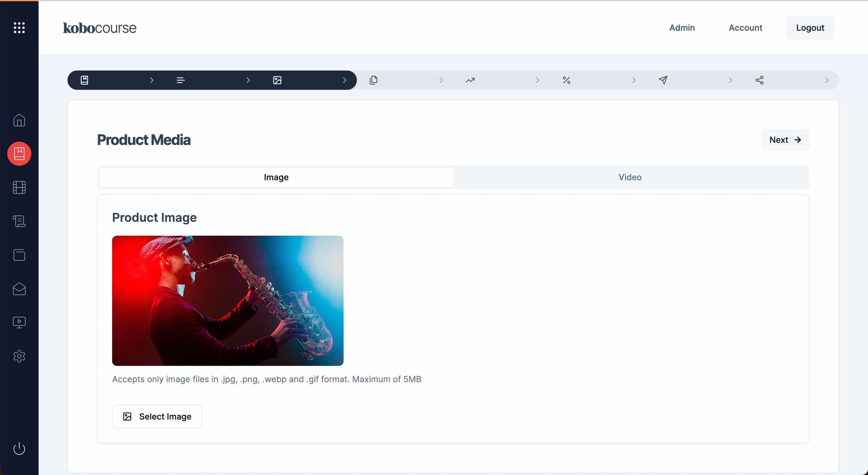This screenshot has height=475, width=868.
Task: Open the Account link
Action: tap(745, 28)
